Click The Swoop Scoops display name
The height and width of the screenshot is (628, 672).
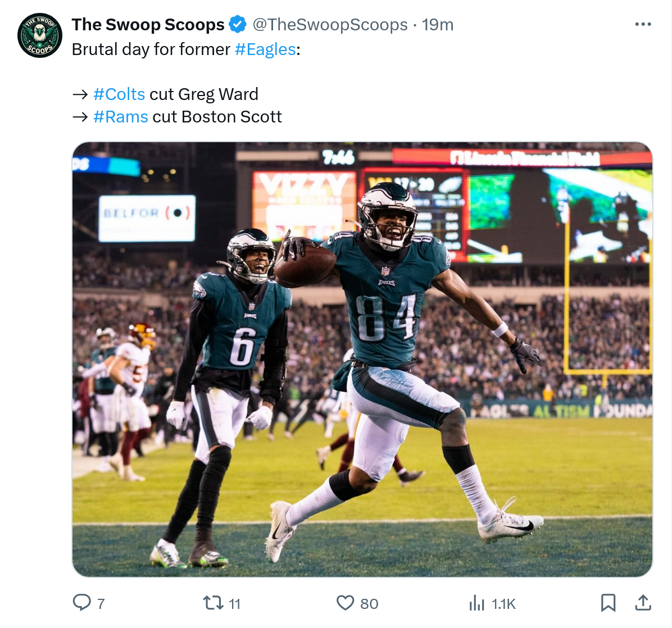coord(148,25)
